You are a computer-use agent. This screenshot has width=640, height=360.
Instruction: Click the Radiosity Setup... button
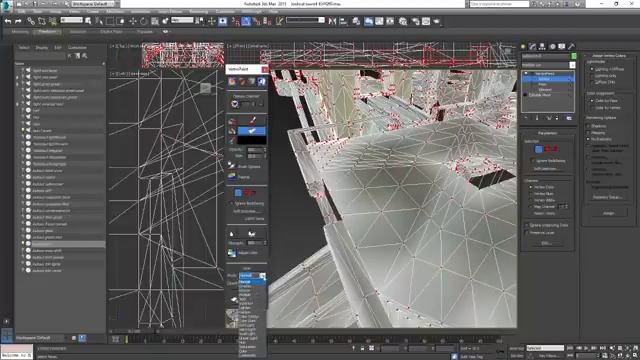[x=607, y=197]
